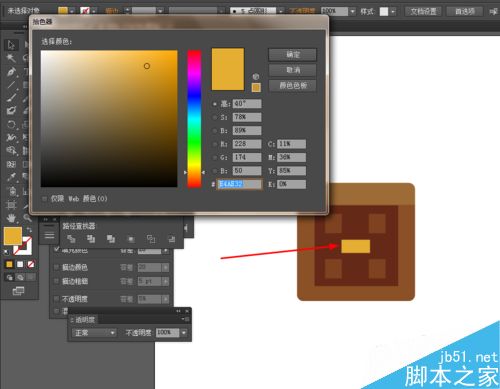Select the Zoom magnifier tool
500x389 pixels.
pyautogui.click(x=27, y=218)
